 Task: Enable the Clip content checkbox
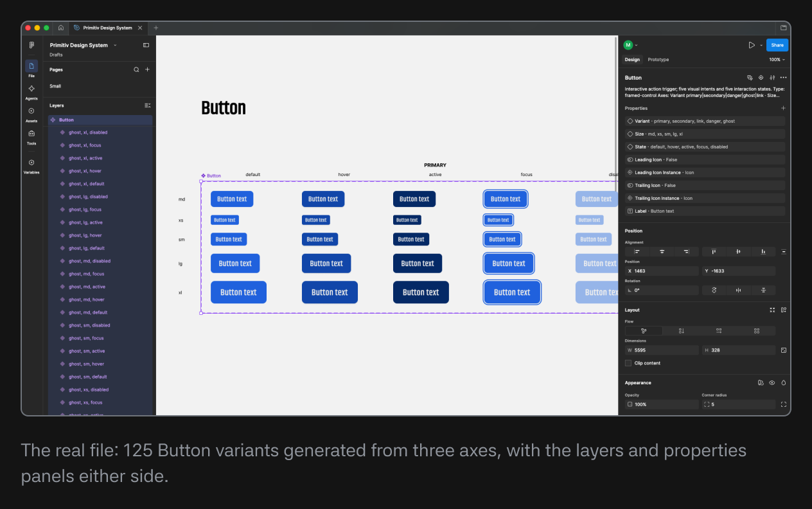(x=628, y=363)
